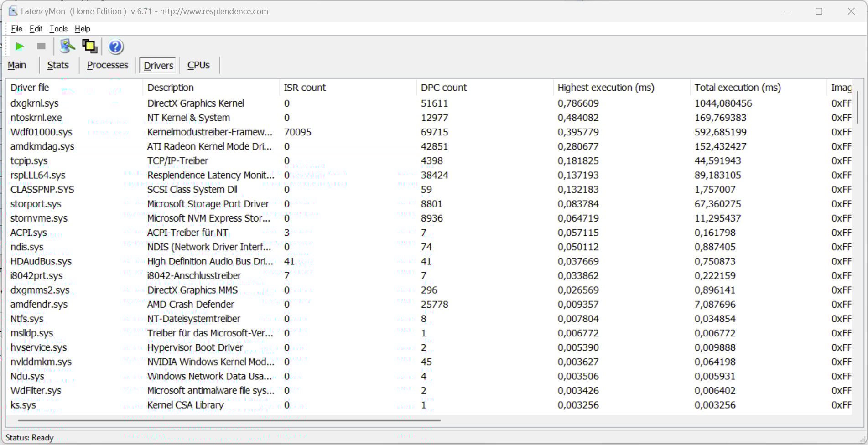868x445 pixels.
Task: Start the latency monitor with play button
Action: tap(20, 46)
